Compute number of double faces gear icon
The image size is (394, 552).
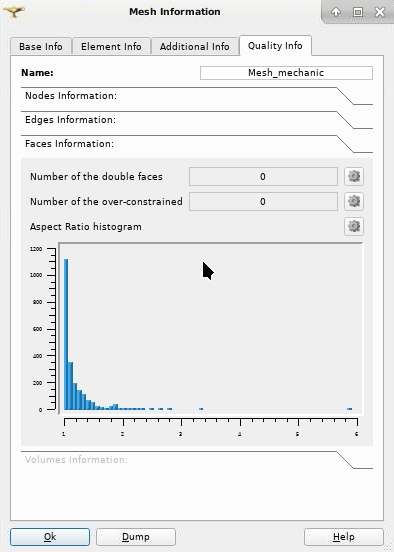[x=354, y=176]
